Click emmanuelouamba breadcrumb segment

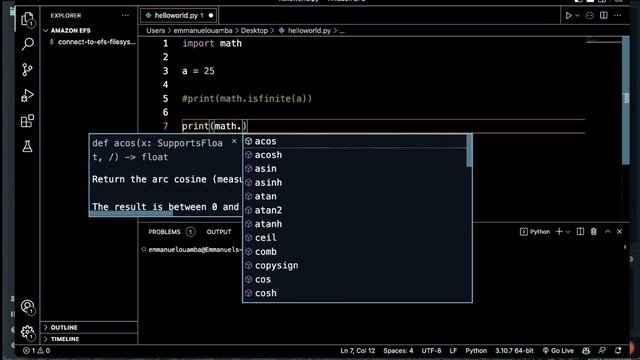click(x=203, y=31)
